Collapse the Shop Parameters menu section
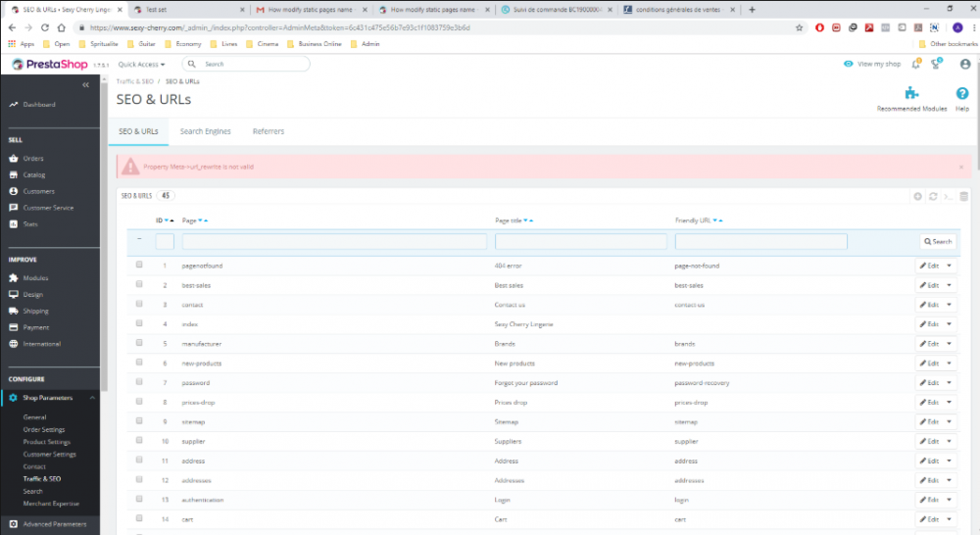Image resolution: width=980 pixels, height=535 pixels. pyautogui.click(x=92, y=398)
